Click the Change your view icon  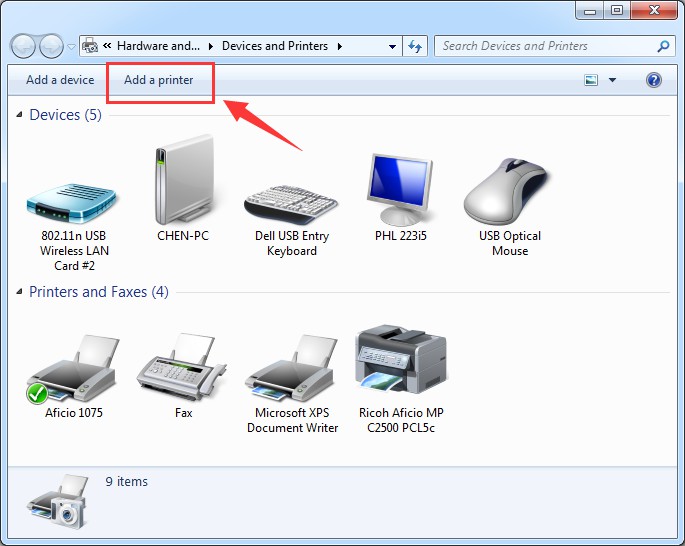click(x=591, y=80)
